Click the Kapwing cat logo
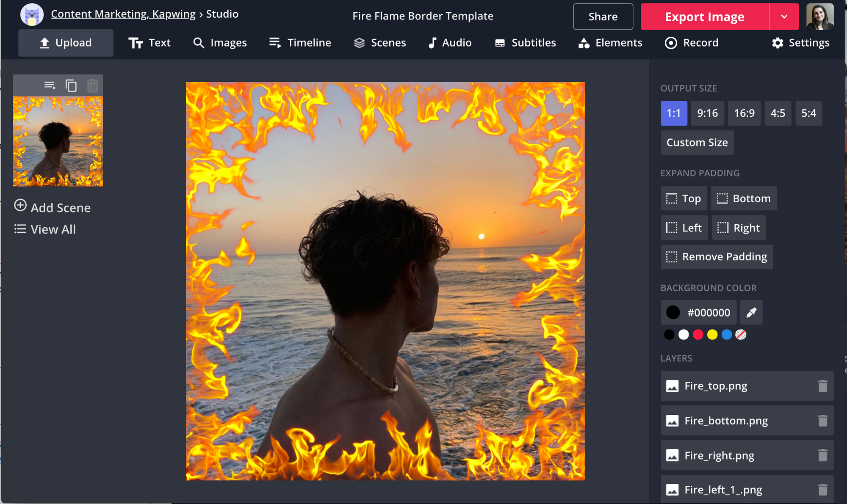Screen dimensions: 847x504 (32, 15)
